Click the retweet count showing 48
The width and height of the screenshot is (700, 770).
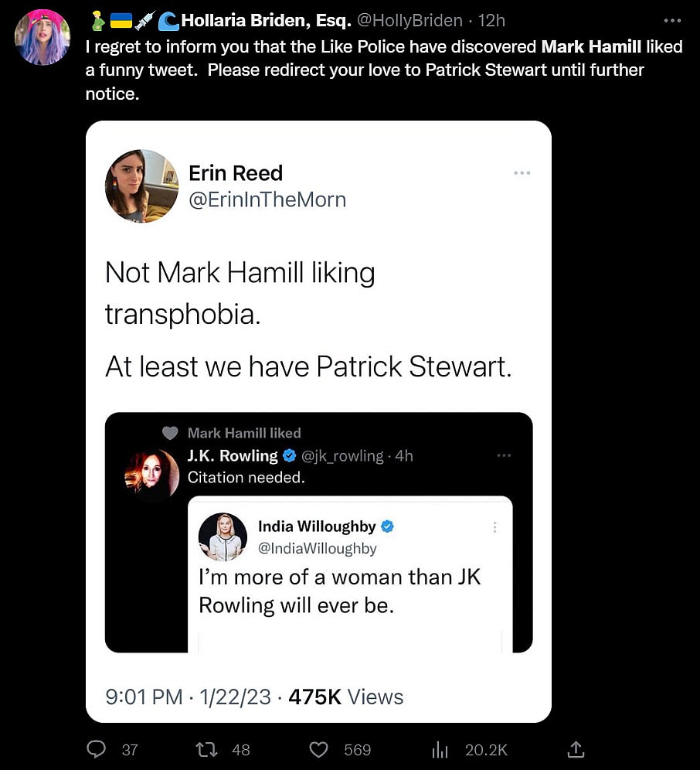coord(241,749)
